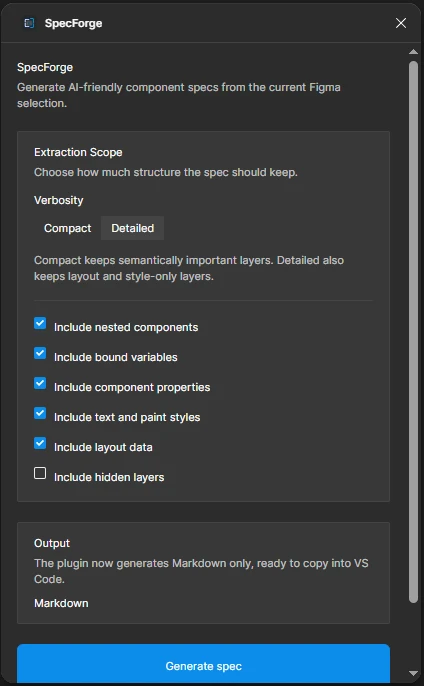Click the vertical scrollbar thumb
The width and height of the screenshot is (424, 686).
413,332
